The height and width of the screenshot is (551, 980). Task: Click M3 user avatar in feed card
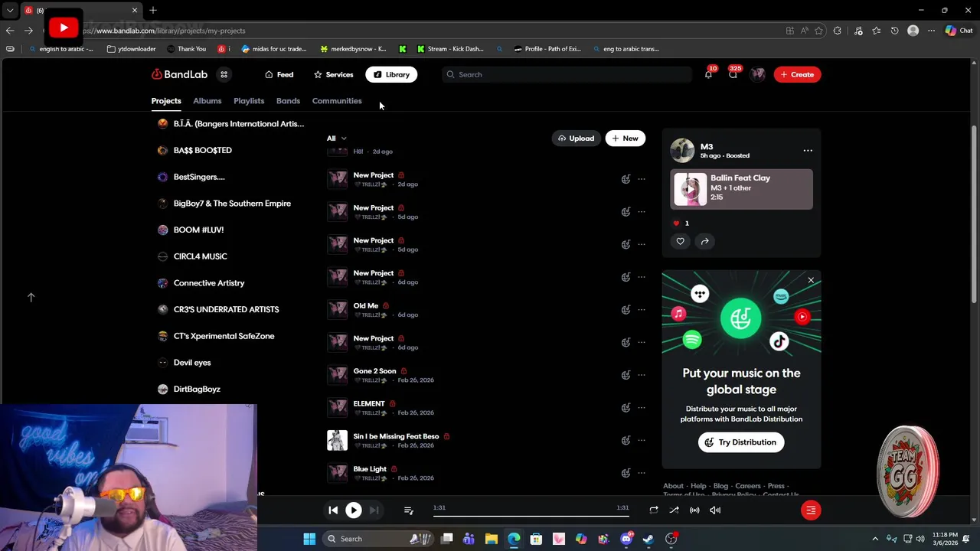682,150
